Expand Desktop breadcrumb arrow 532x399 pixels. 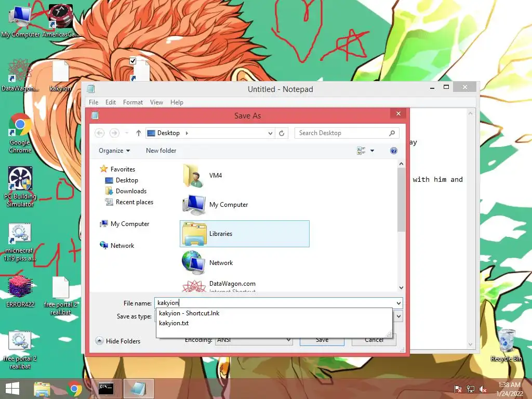[x=187, y=133]
